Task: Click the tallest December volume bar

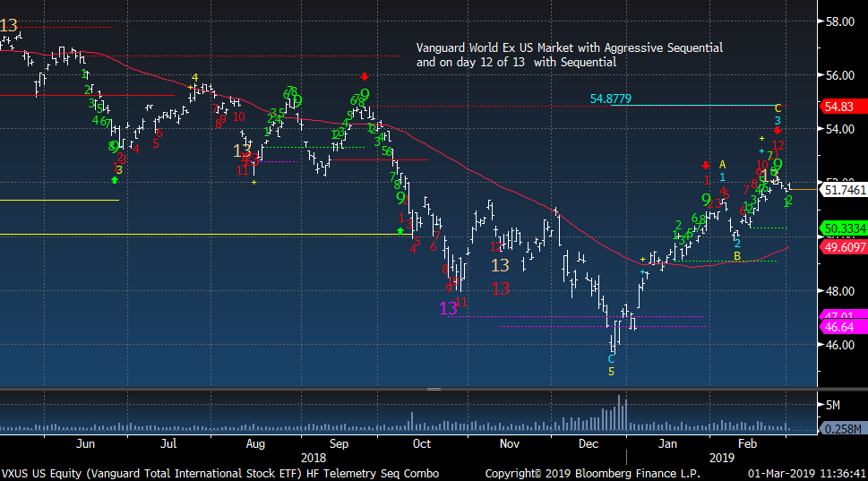Action: tap(619, 413)
